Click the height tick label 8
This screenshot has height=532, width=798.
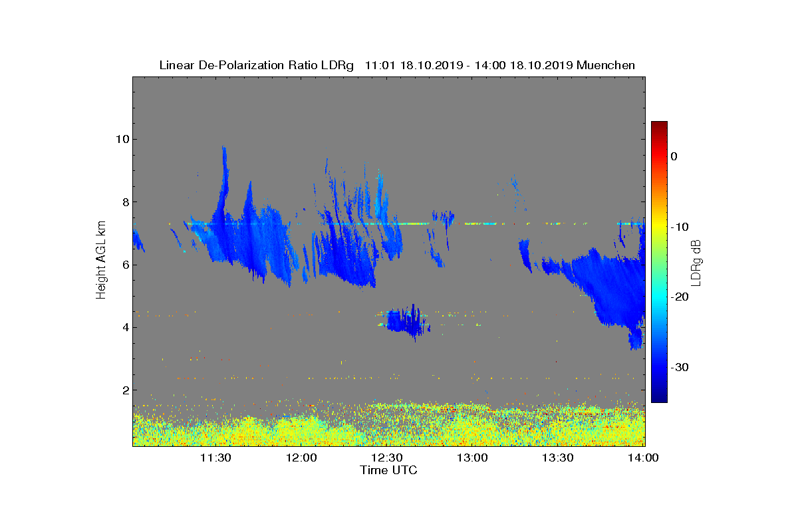pyautogui.click(x=124, y=202)
